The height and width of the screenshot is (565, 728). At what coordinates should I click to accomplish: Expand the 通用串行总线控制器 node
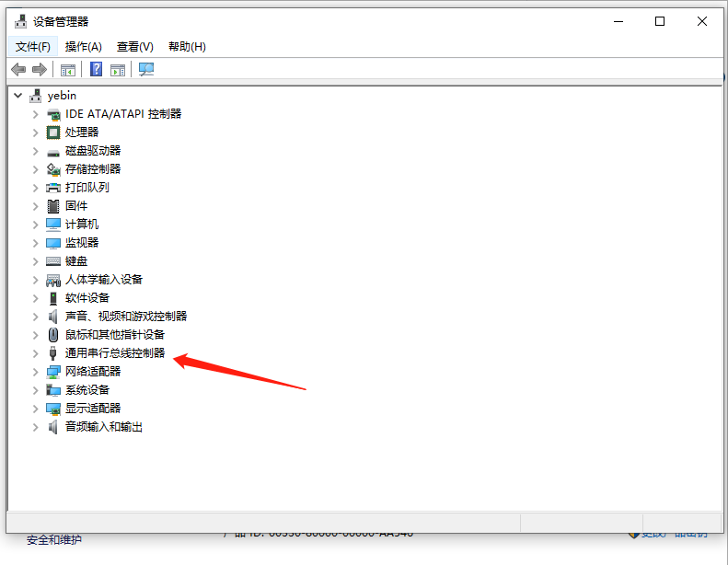click(36, 353)
